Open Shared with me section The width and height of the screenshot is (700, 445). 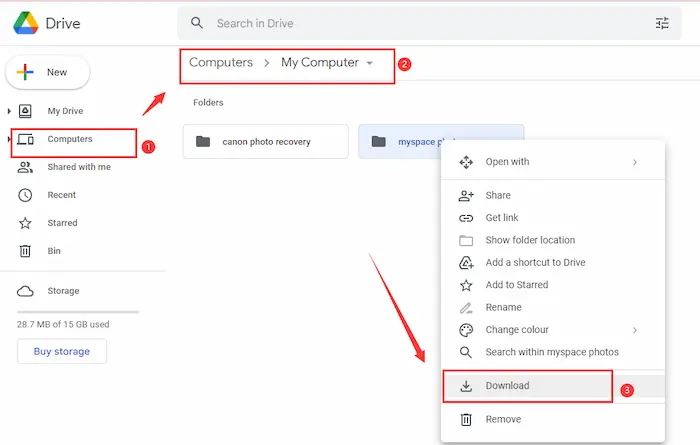click(x=79, y=167)
